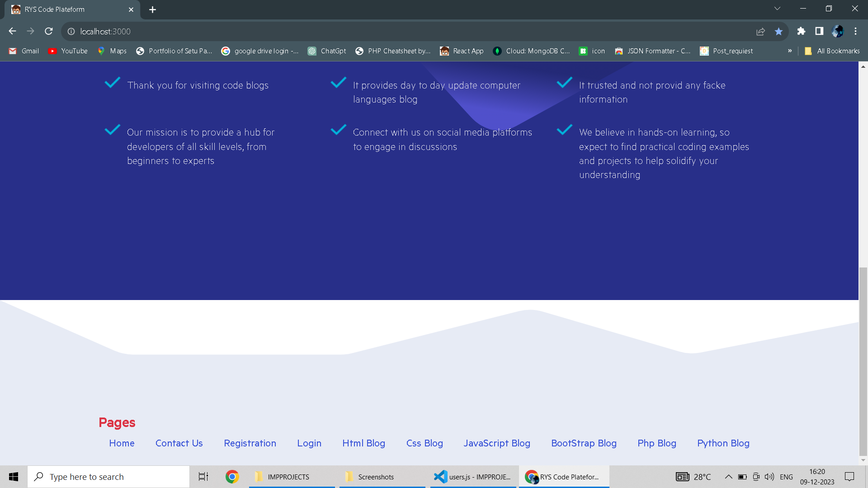This screenshot has width=868, height=488.
Task: Open the Chrome three-dot menu
Action: [855, 31]
